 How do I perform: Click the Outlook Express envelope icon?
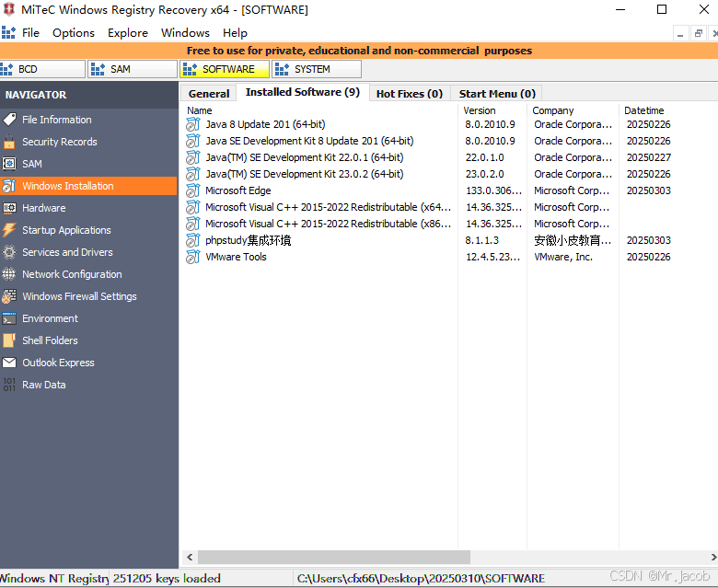click(9, 363)
